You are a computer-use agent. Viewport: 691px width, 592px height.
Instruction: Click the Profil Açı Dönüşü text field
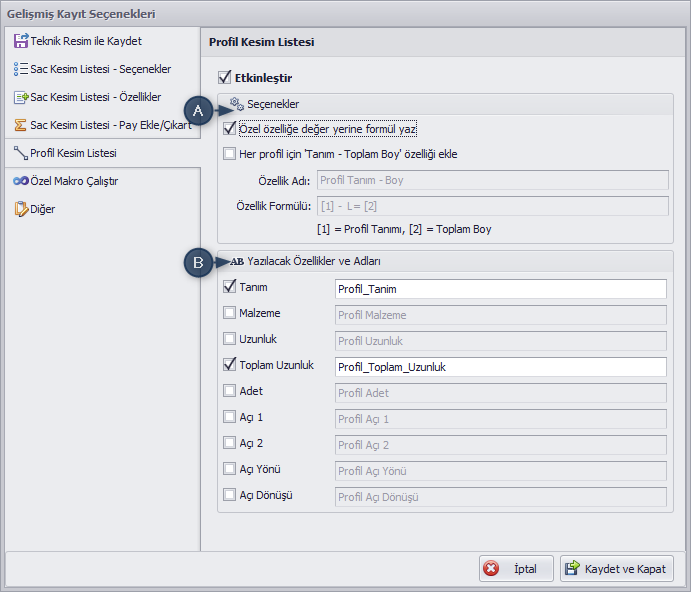(501, 497)
